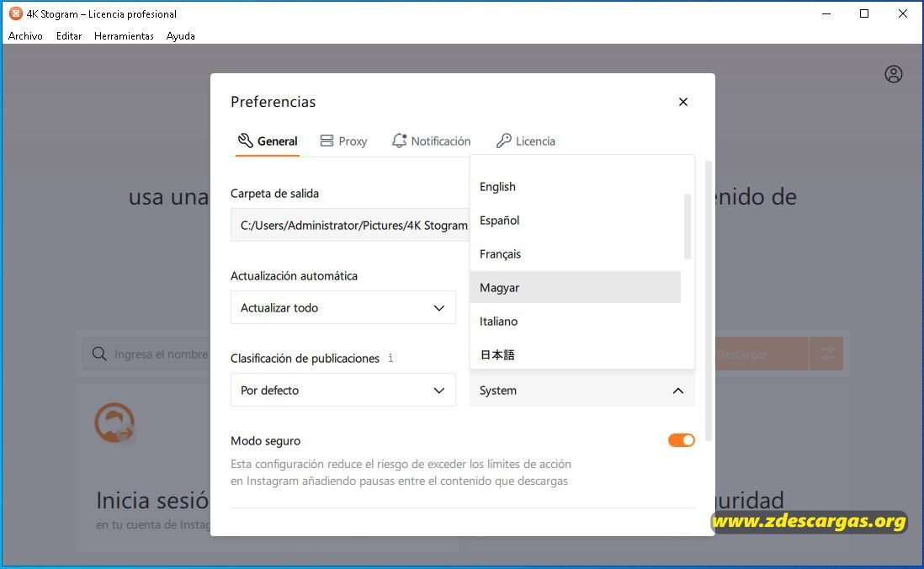924x569 pixels.
Task: Select English from language list
Action: (x=575, y=187)
